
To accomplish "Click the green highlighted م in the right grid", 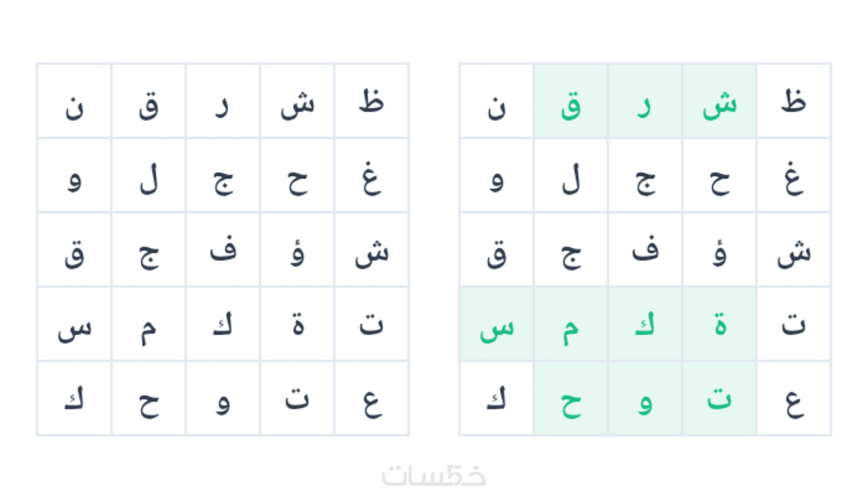I will [571, 324].
